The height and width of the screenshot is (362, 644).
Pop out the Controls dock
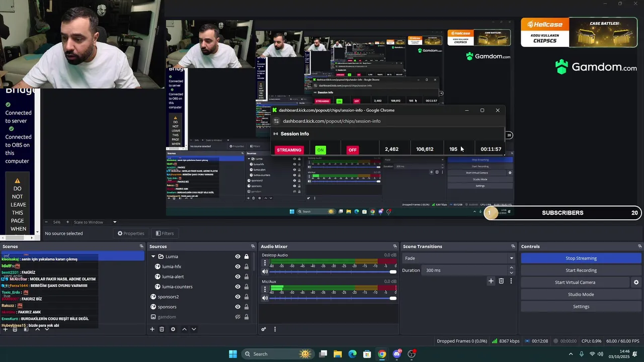[x=639, y=246]
